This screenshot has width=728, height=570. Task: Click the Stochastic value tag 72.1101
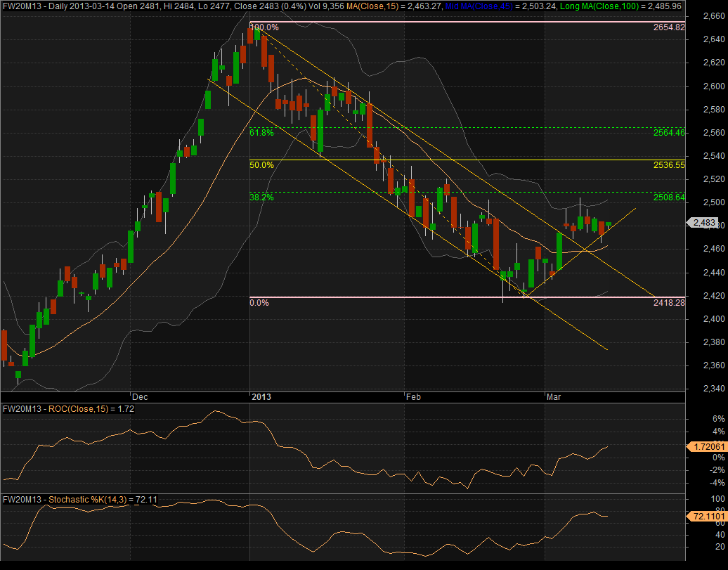(x=705, y=516)
